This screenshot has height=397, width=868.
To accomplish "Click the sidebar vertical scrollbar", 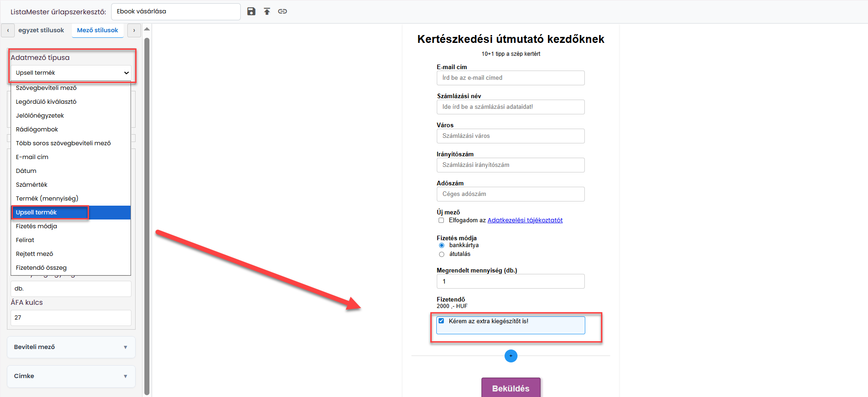I will pyautogui.click(x=147, y=216).
